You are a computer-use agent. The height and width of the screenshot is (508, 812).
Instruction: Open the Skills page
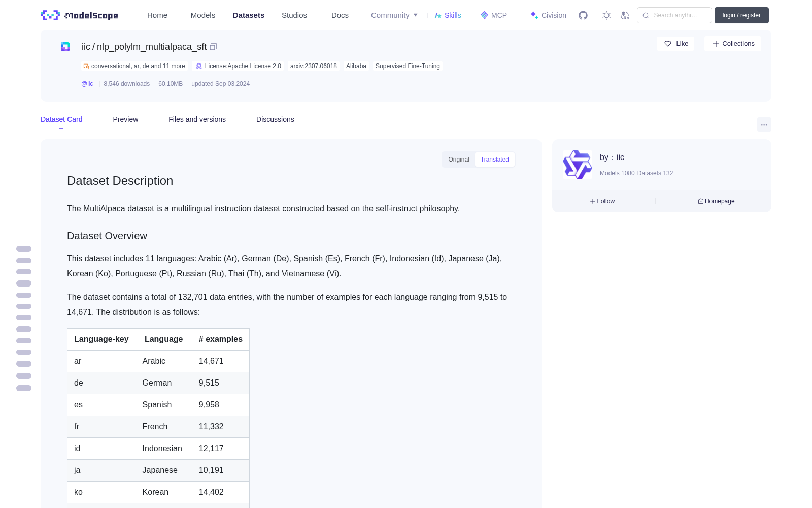(448, 15)
